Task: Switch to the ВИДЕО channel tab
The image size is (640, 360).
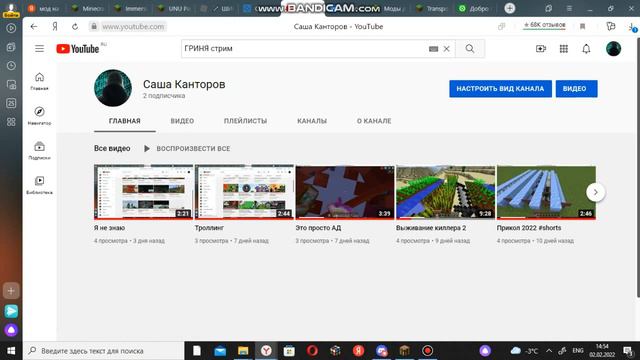Action: (x=182, y=121)
